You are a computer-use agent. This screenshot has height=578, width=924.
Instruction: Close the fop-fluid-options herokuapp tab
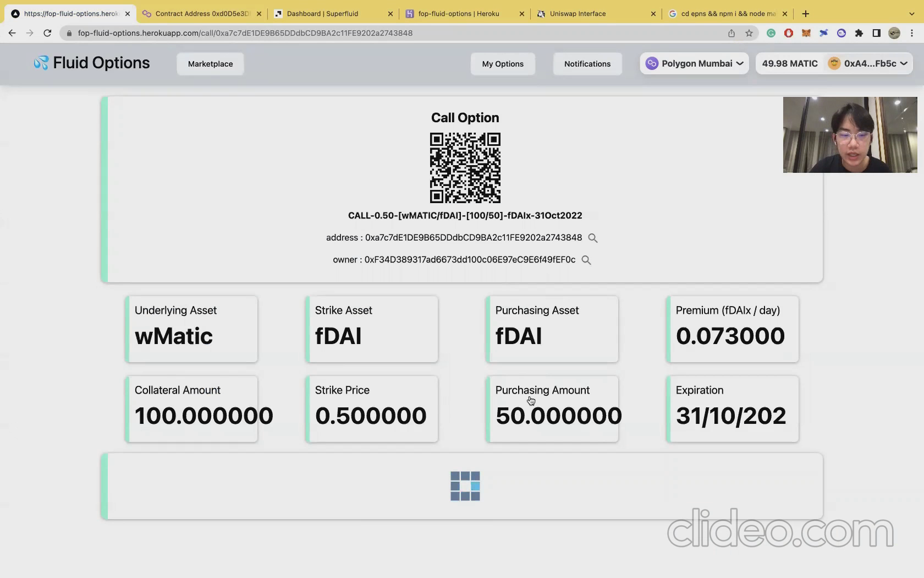(128, 14)
